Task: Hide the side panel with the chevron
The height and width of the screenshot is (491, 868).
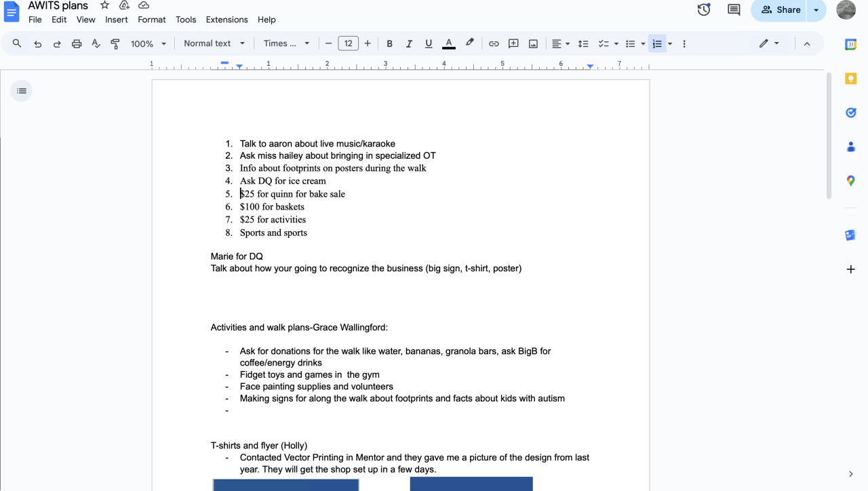Action: (850, 474)
